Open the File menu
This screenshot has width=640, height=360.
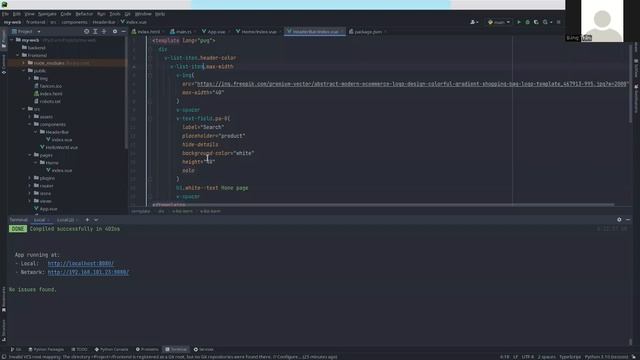pos(5,14)
